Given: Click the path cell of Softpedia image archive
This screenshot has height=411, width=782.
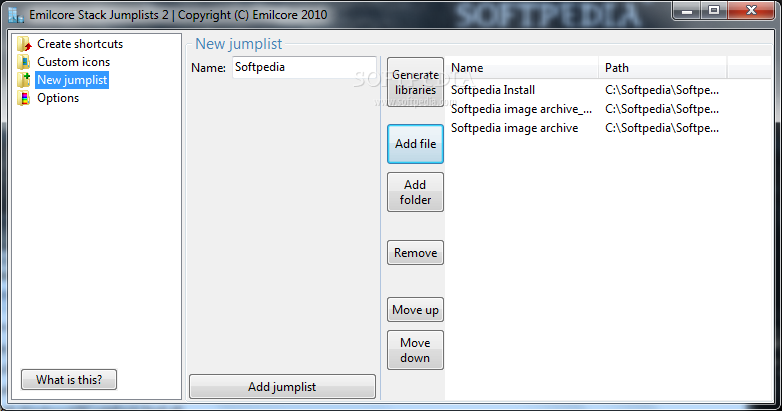Looking at the screenshot, I should point(662,128).
